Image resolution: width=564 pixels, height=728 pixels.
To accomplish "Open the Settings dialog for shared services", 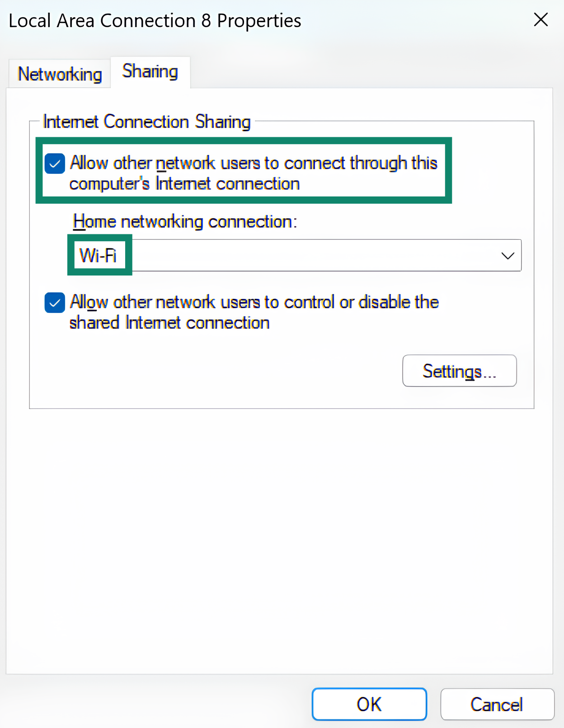I will point(459,370).
